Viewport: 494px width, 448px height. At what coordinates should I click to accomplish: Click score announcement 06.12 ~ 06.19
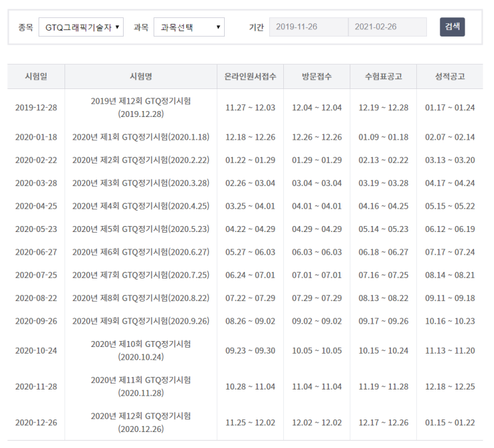point(450,229)
